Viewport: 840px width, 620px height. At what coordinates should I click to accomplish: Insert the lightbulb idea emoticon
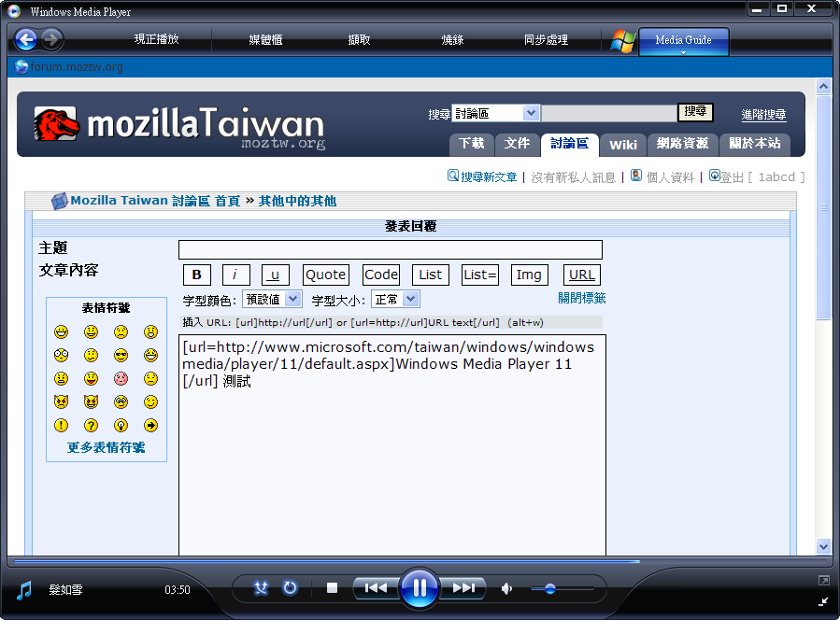[121, 425]
